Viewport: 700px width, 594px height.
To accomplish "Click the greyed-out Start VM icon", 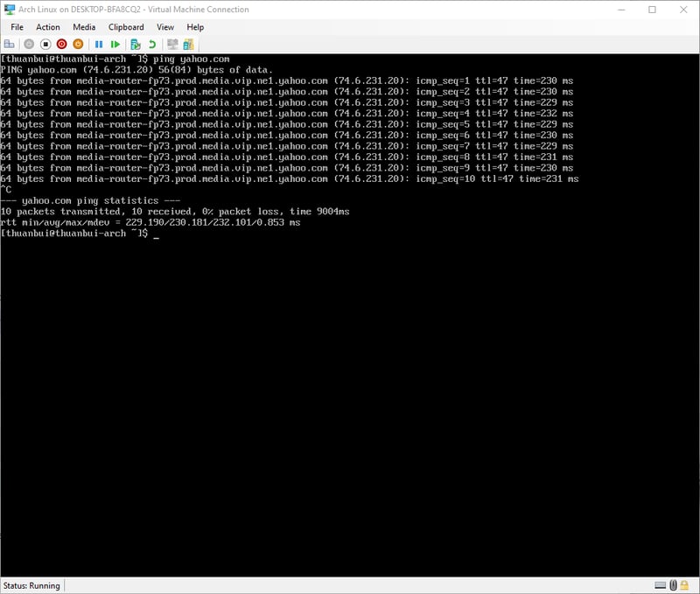I will tap(29, 44).
